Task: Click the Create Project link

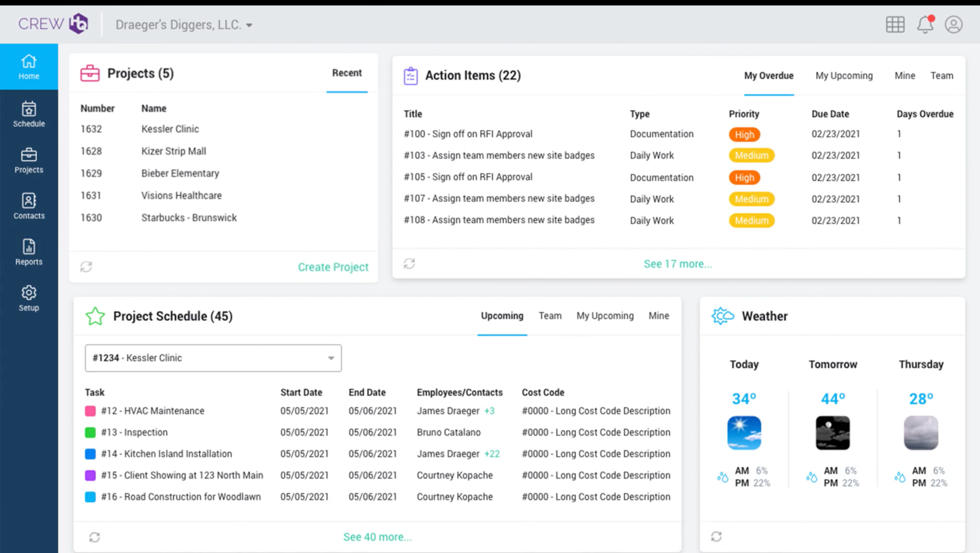Action: (333, 267)
